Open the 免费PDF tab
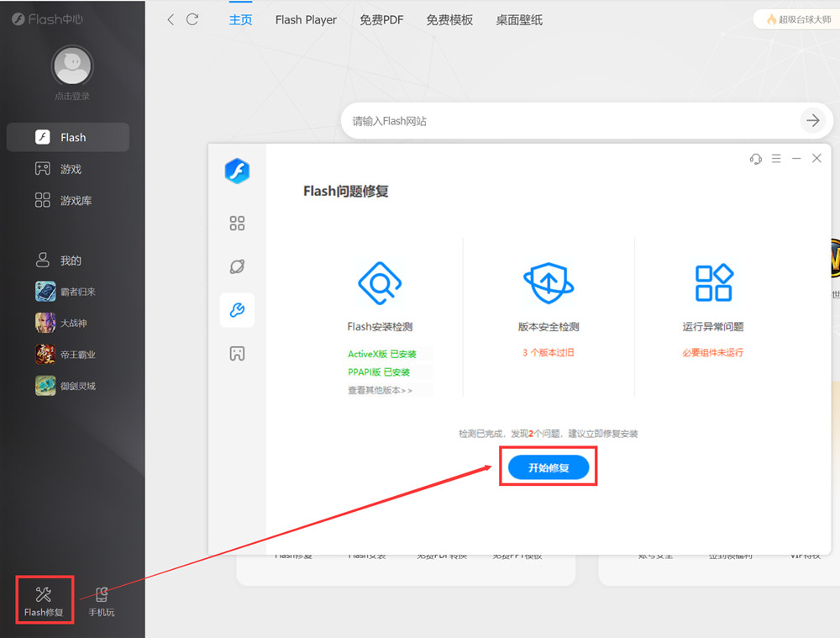The width and height of the screenshot is (840, 638). click(381, 20)
